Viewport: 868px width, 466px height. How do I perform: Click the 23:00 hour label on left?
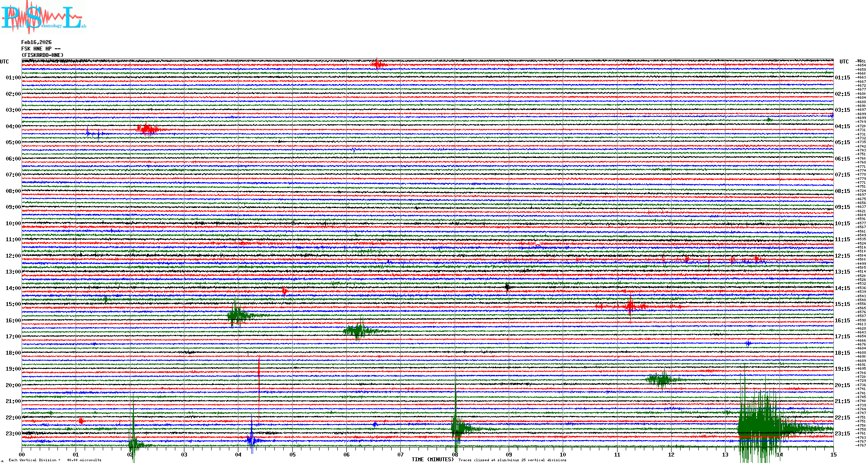point(13,434)
